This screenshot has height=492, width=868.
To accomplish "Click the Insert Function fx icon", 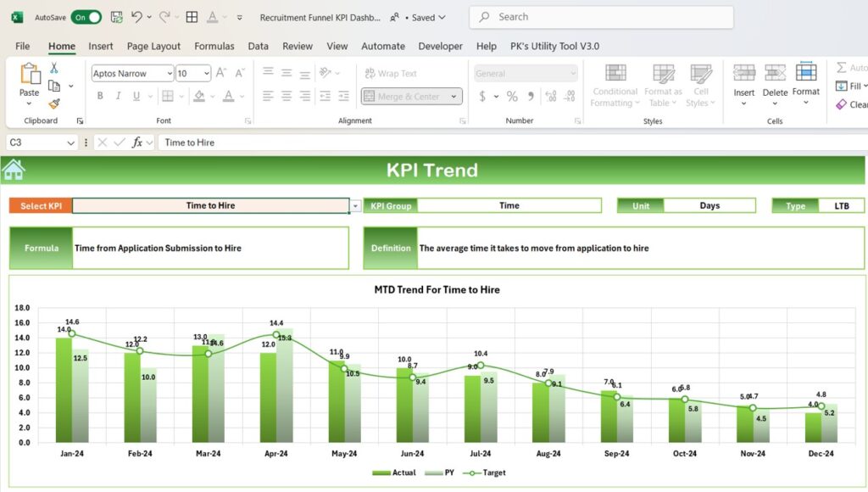I will [x=136, y=143].
